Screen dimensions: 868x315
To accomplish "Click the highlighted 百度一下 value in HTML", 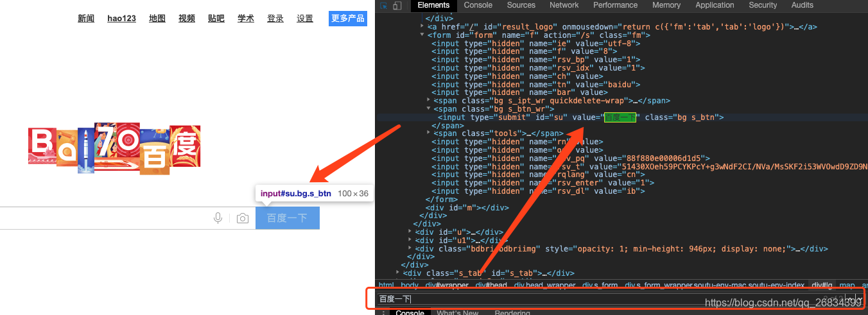I will tap(620, 117).
